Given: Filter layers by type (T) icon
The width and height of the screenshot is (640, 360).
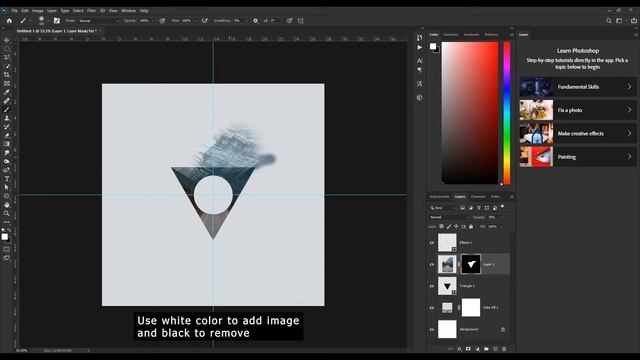Looking at the screenshot, I should 479,208.
